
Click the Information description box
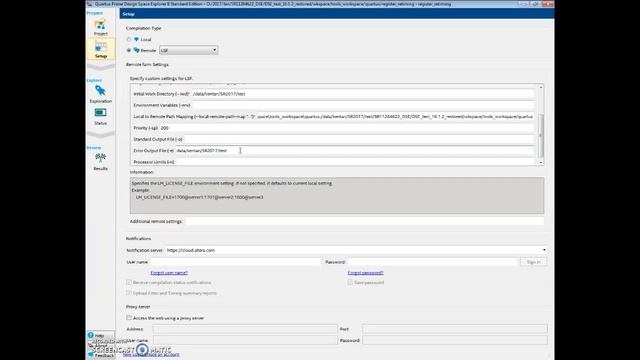click(x=337, y=196)
